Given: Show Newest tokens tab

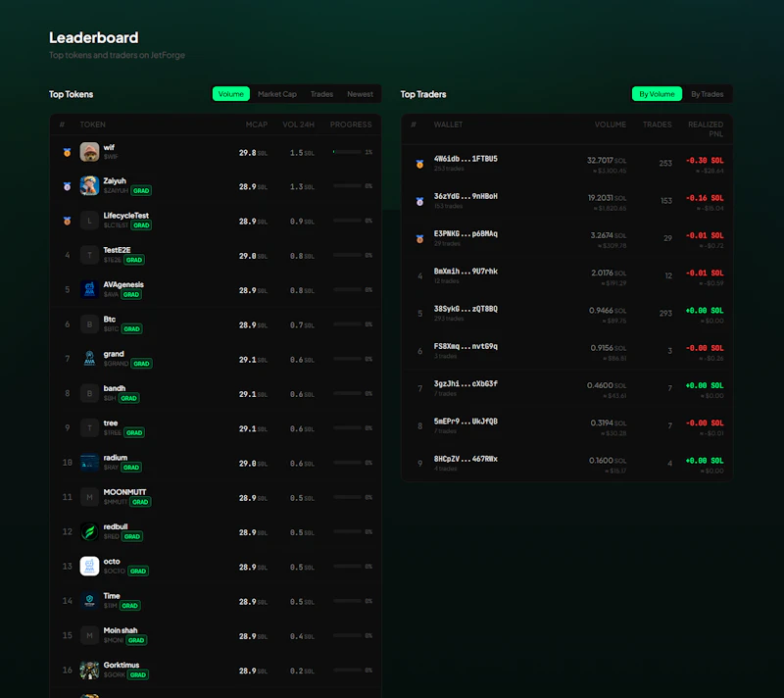Looking at the screenshot, I should click(x=360, y=94).
